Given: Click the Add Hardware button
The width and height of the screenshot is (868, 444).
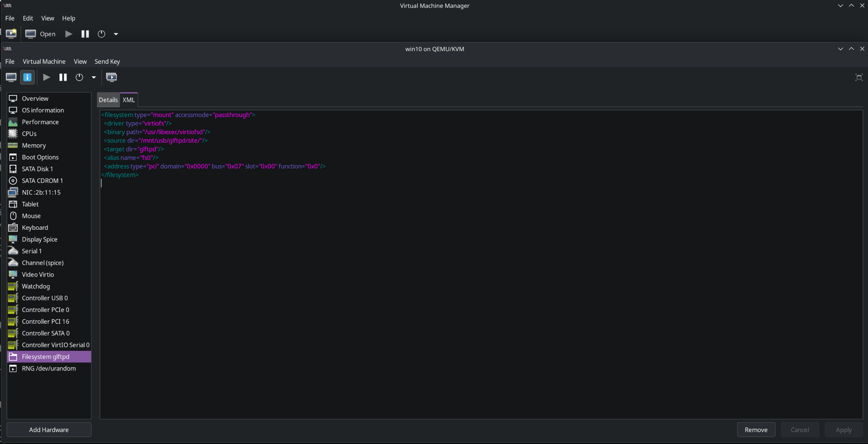Looking at the screenshot, I should coord(49,430).
